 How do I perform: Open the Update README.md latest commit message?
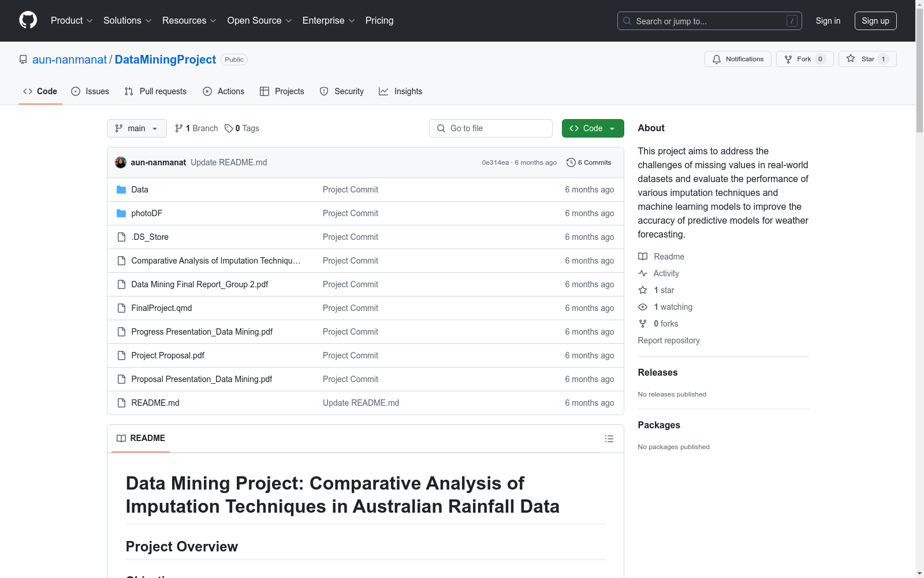229,162
